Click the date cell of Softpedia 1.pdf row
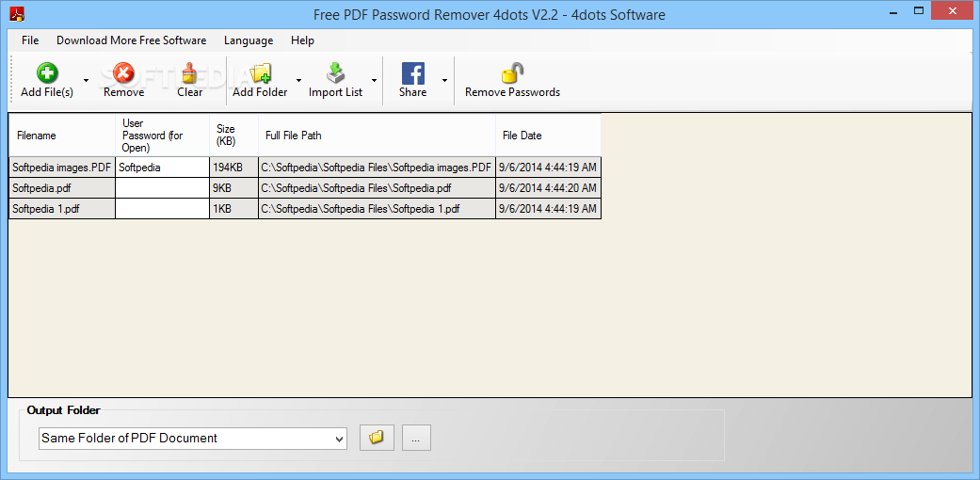Image resolution: width=980 pixels, height=480 pixels. [x=548, y=209]
